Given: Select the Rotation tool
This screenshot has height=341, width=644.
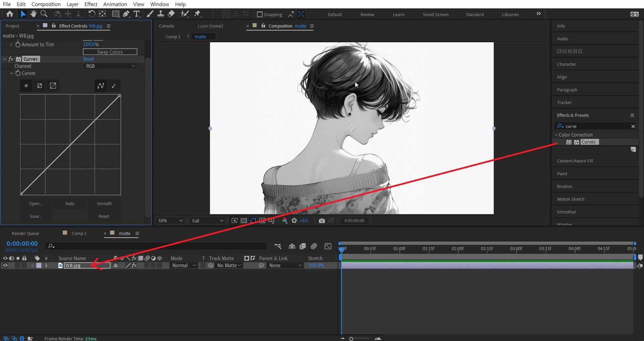Looking at the screenshot, I should (92, 14).
